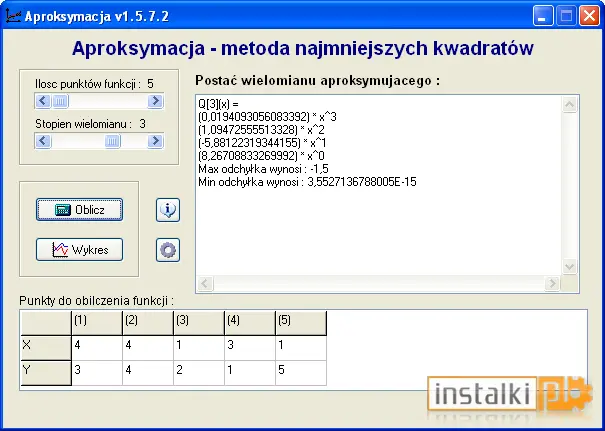Select X value cell in column (1)
This screenshot has width=605, height=431.
97,348
